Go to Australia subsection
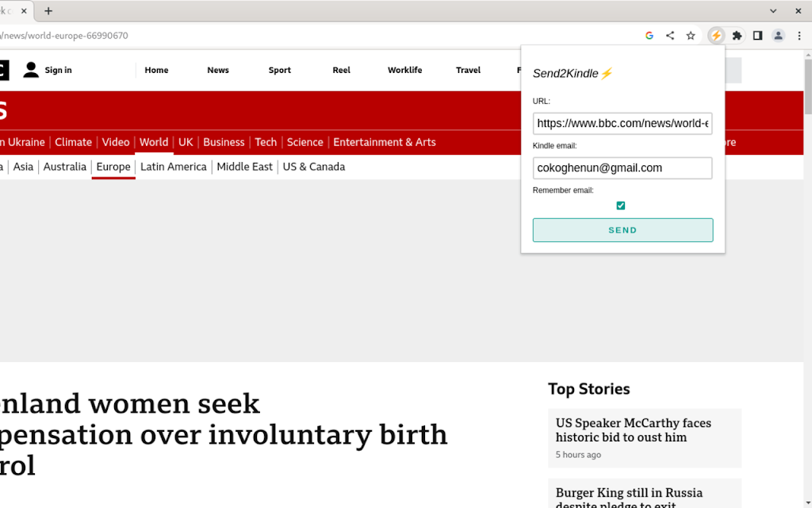Image resolution: width=812 pixels, height=508 pixels. 65,167
